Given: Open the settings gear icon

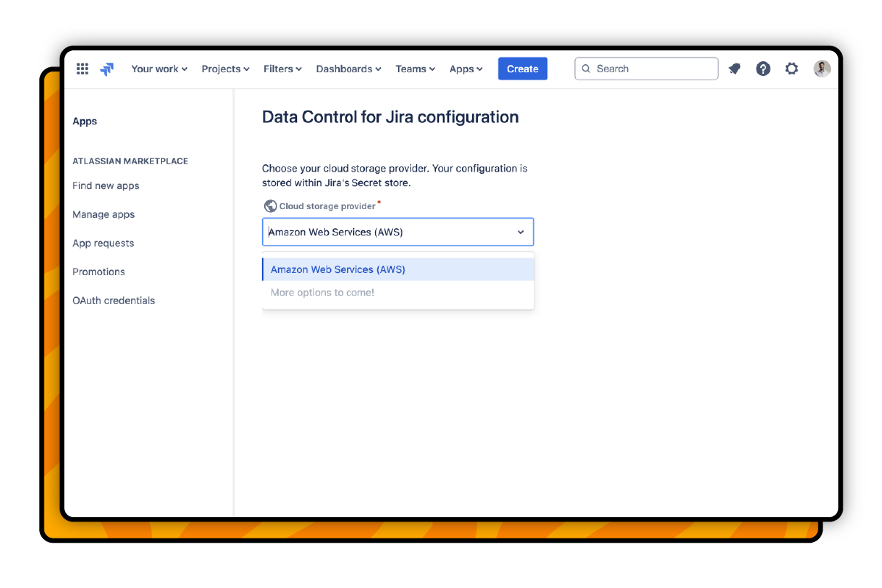Looking at the screenshot, I should pos(792,69).
